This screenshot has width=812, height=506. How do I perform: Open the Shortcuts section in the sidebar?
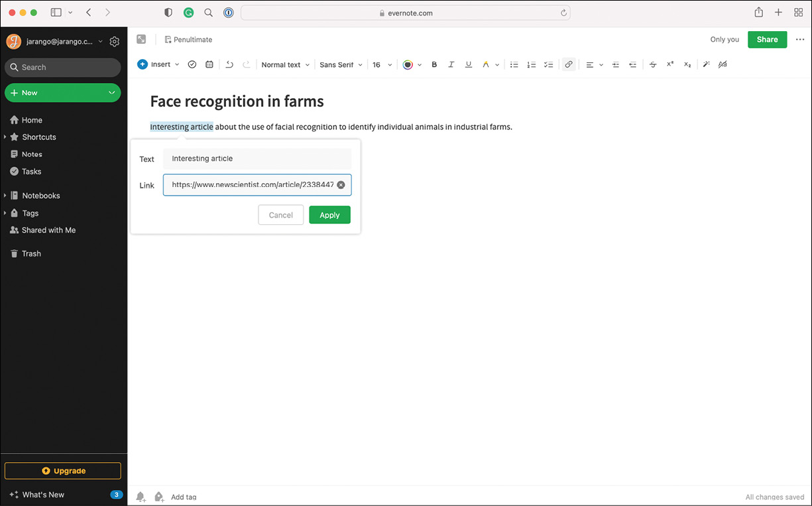pos(38,137)
